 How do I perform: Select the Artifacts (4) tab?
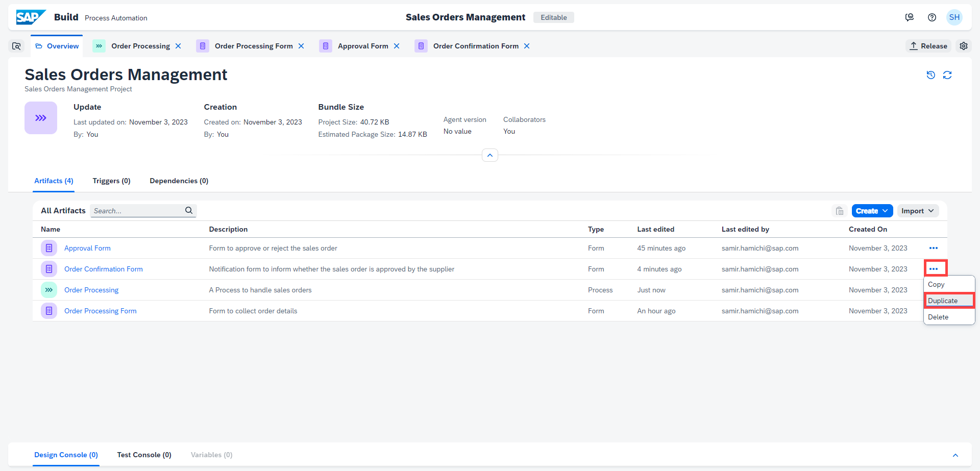point(54,181)
